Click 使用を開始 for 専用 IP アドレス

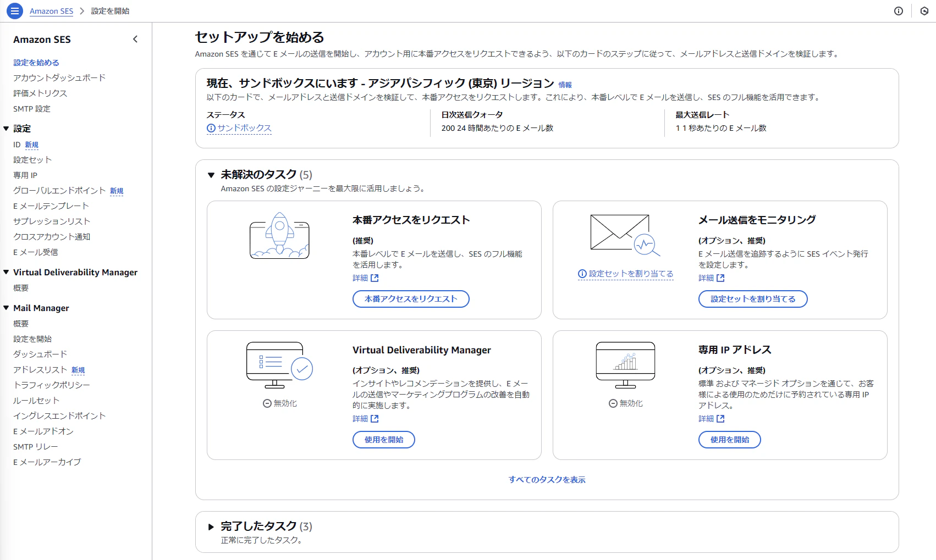point(730,440)
